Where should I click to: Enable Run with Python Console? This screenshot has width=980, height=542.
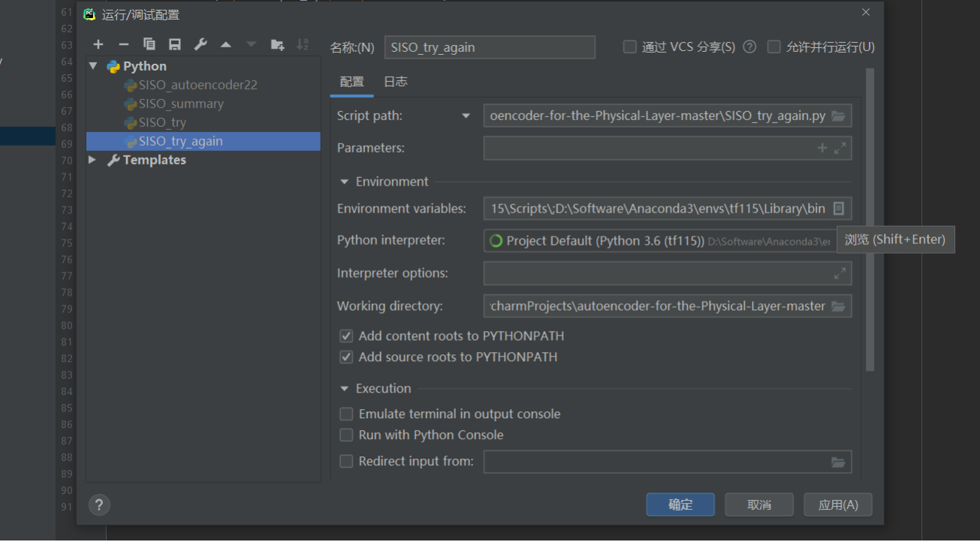coord(346,435)
